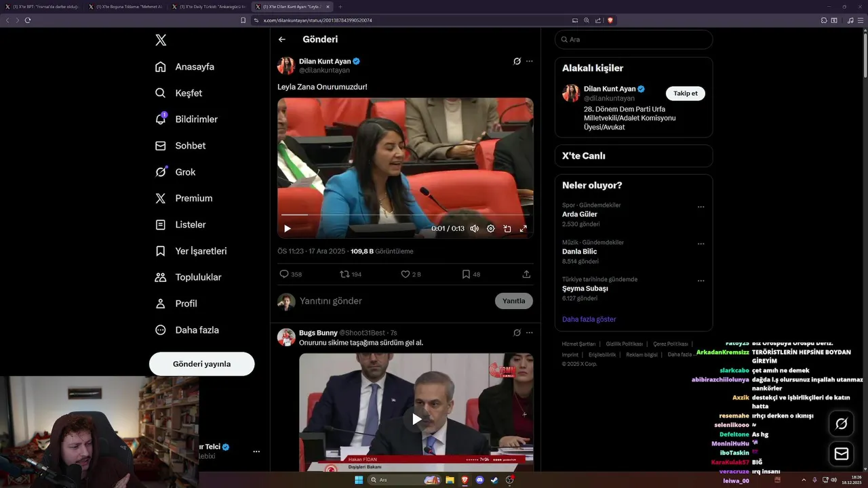Open Profil from the sidebar

point(176,304)
